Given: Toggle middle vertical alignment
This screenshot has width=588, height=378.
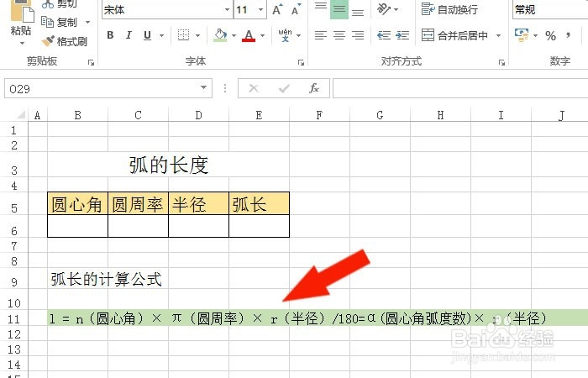Looking at the screenshot, I should point(339,8).
